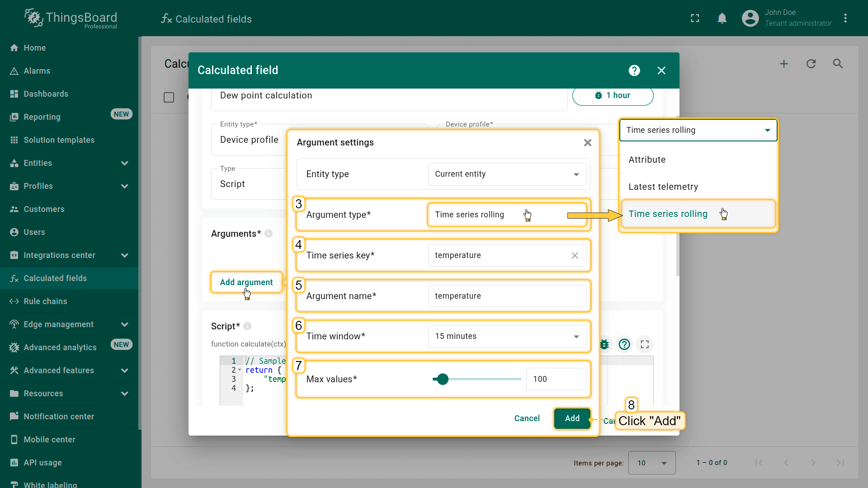
Task: Open items per page dropdown
Action: (x=651, y=463)
